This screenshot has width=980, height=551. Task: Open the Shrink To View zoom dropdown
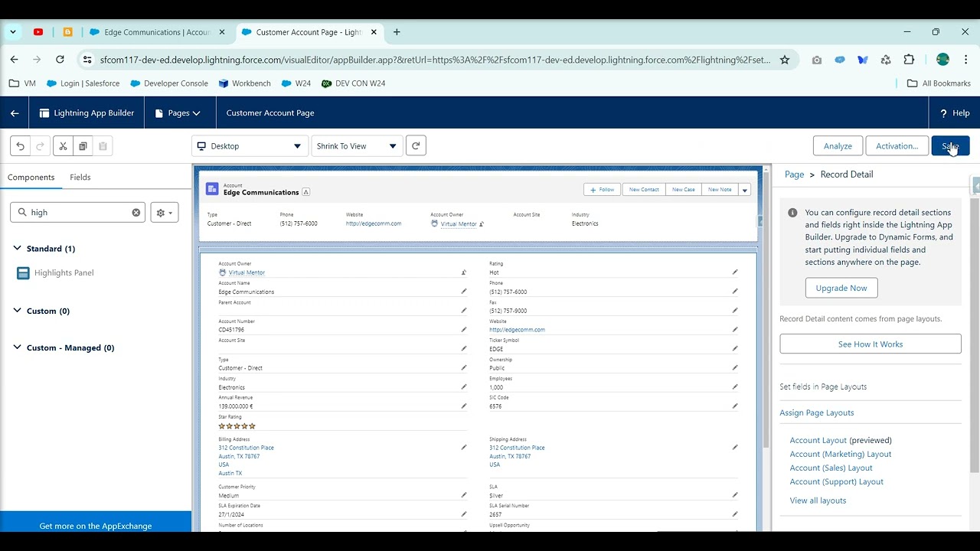click(x=357, y=146)
